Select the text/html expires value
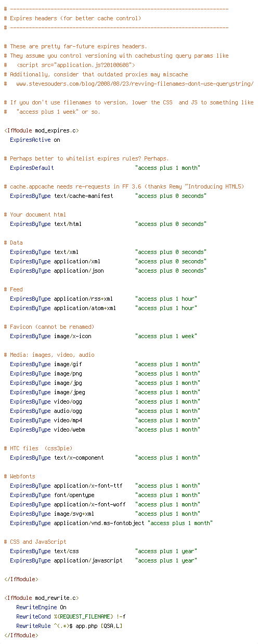 171,224
